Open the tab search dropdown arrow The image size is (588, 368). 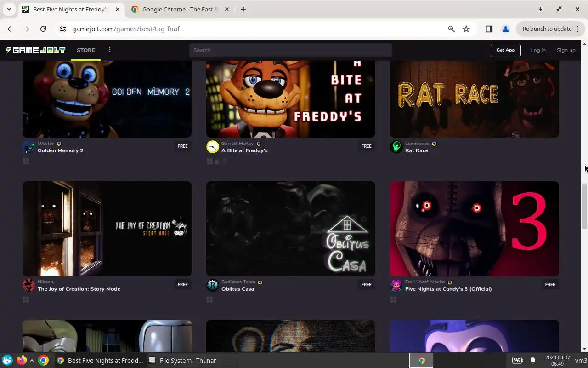(x=9, y=9)
